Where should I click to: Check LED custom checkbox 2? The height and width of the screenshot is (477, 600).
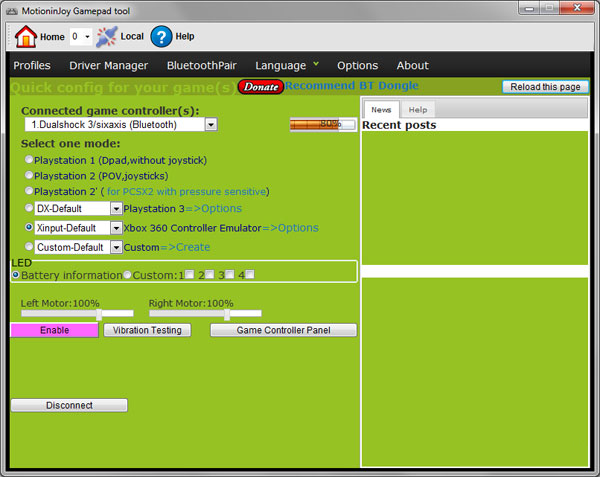click(209, 274)
